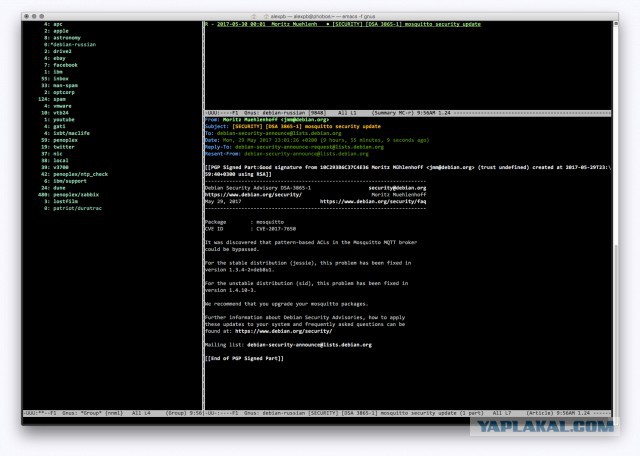The height and width of the screenshot is (456, 640).
Task: Click the CVE-2017-7650 identifier
Action: click(x=276, y=229)
